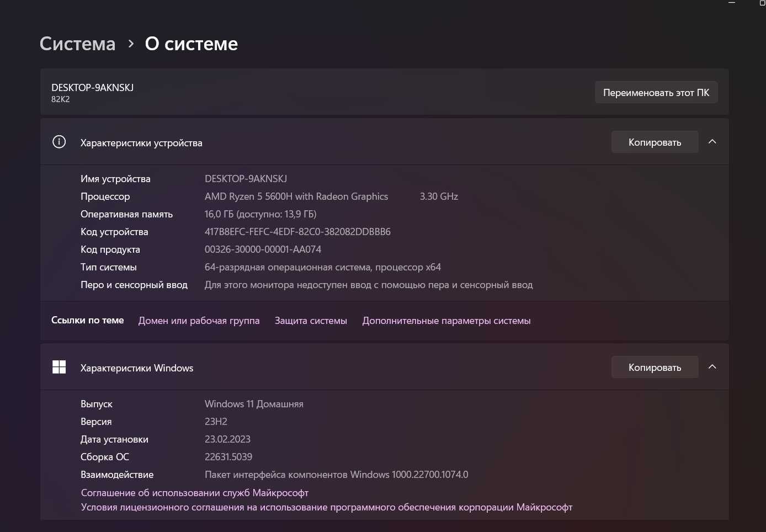Click the breadcrumb arrow after Система
Viewport: 766px width, 532px height.
pos(131,44)
